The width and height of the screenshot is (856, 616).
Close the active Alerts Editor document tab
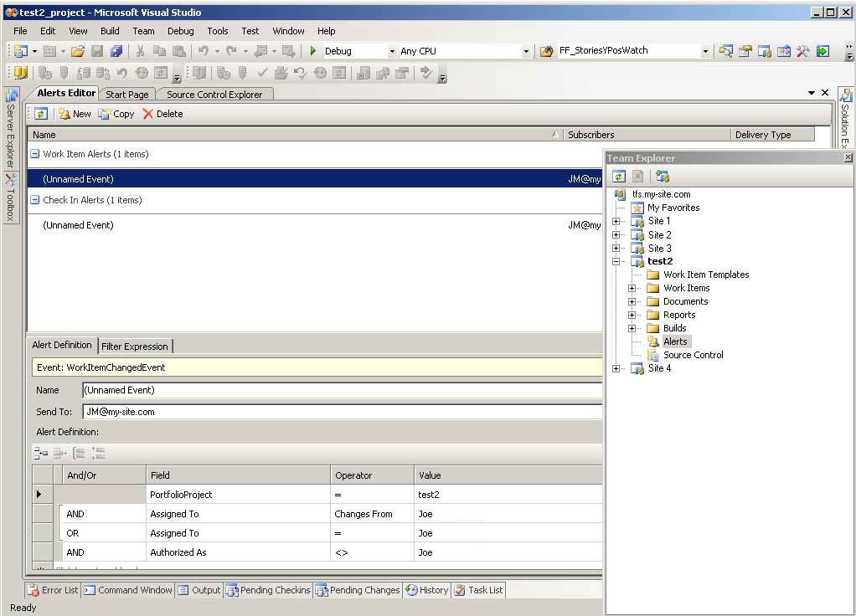[825, 93]
